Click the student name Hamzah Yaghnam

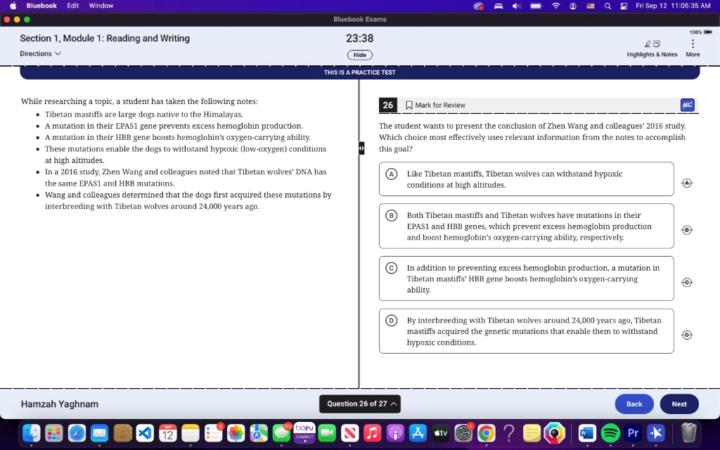click(x=60, y=404)
